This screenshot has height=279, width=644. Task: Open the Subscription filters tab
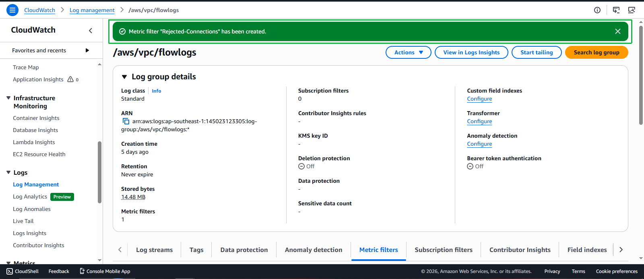pos(444,250)
